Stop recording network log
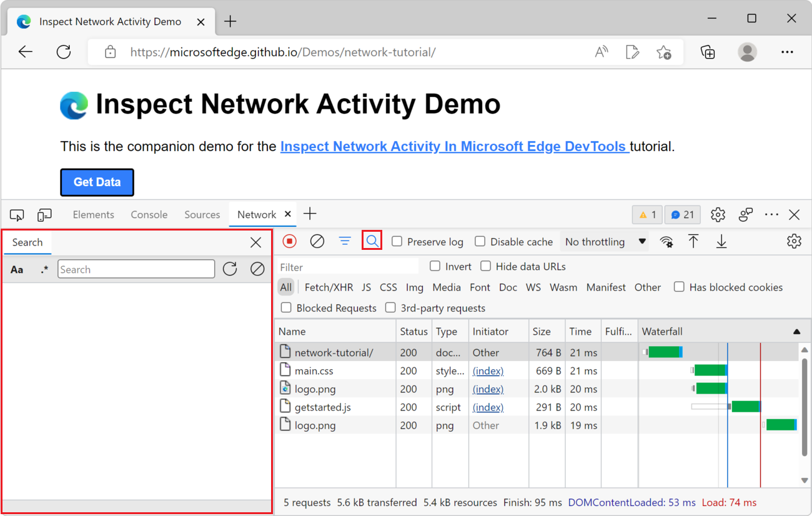812x516 pixels. click(x=289, y=241)
